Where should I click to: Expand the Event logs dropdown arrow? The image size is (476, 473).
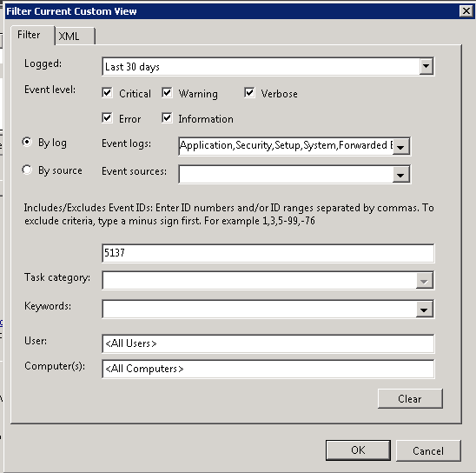(400, 147)
